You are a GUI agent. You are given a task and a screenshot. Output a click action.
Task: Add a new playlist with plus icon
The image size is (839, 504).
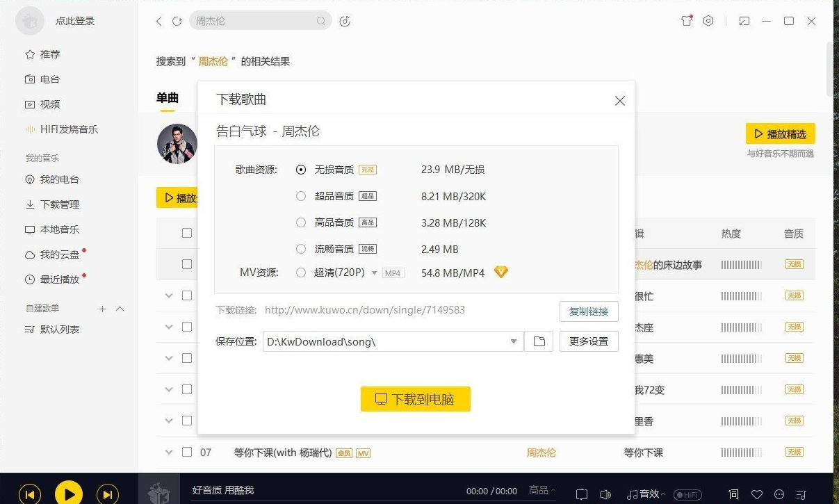102,309
